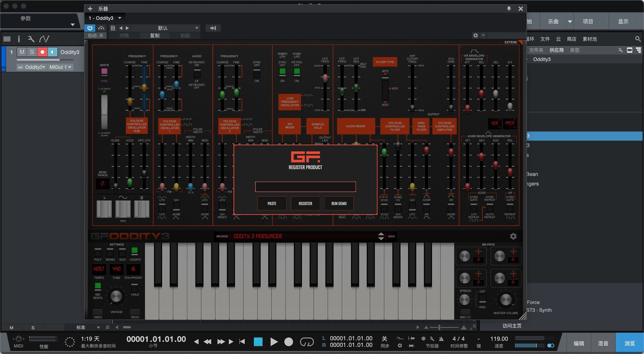The height and width of the screenshot is (354, 644).
Task: Solo track Oddity3 with S button
Action: coord(32,52)
